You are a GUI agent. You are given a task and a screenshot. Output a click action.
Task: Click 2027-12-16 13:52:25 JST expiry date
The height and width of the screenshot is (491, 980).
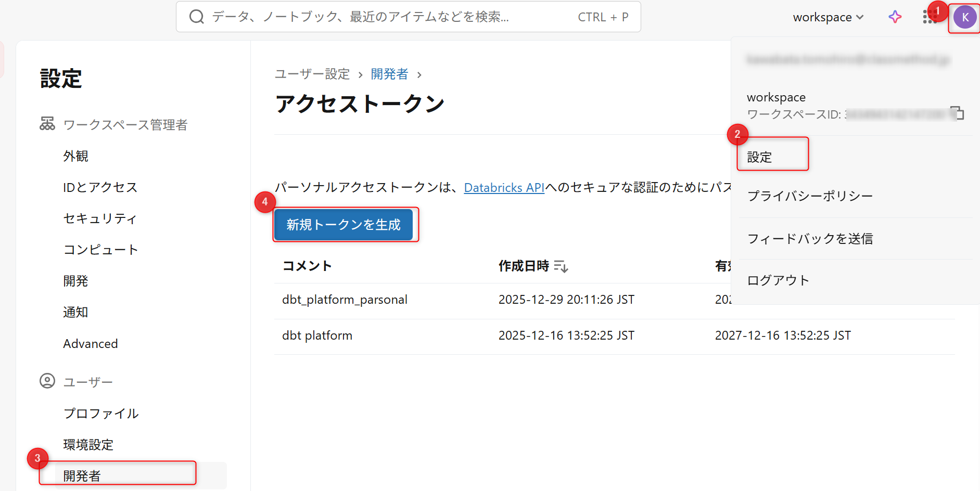click(783, 335)
